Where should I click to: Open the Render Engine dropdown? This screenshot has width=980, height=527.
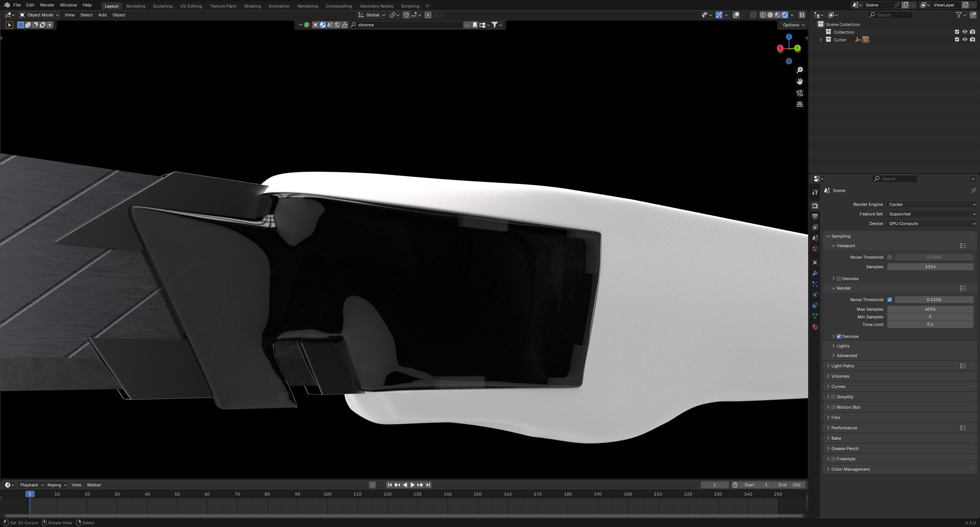coord(932,204)
